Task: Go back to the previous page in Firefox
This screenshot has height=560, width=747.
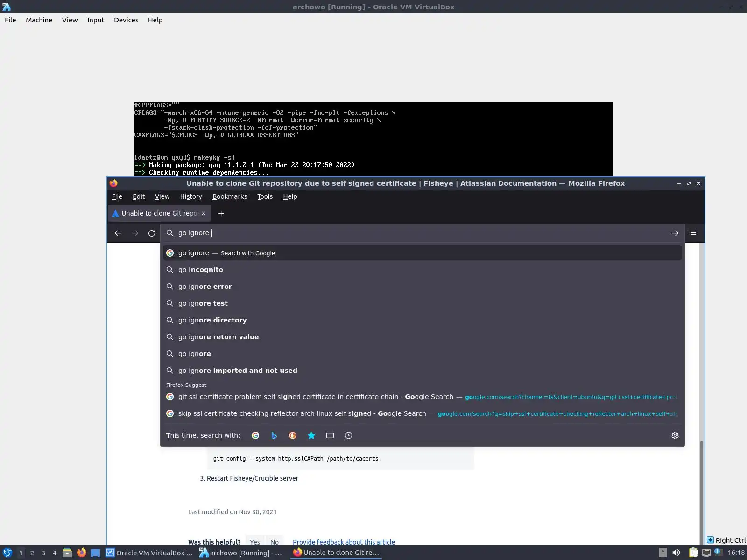Action: point(118,233)
